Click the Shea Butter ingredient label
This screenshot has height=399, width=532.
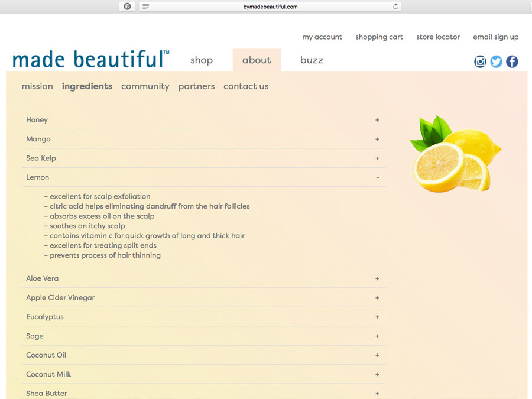(47, 394)
